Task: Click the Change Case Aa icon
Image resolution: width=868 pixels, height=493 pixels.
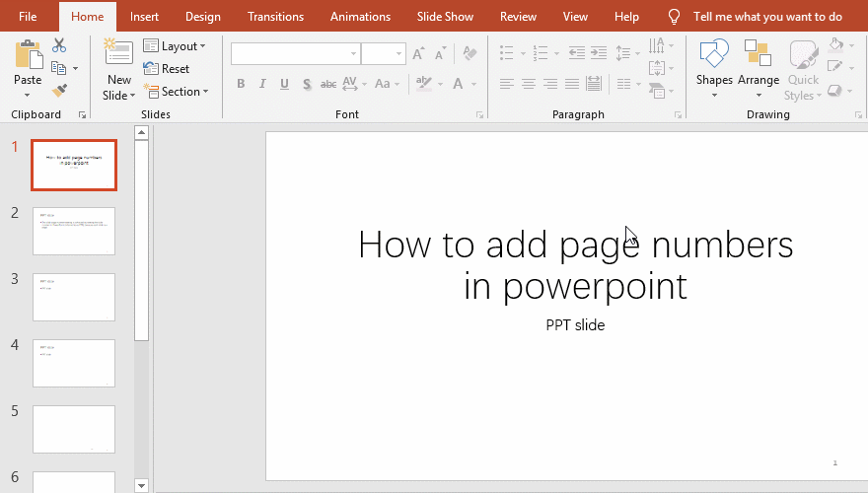Action: pos(383,84)
